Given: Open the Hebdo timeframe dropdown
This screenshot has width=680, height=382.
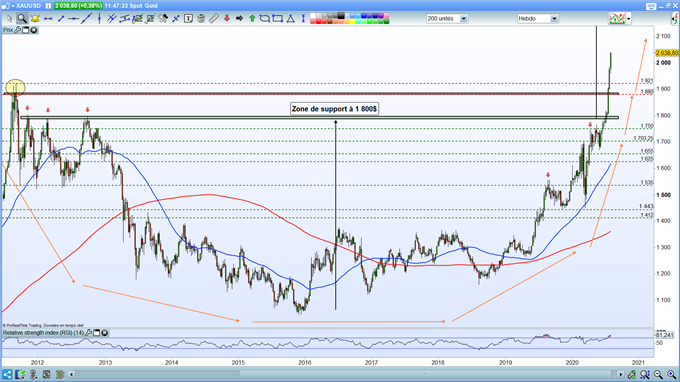Looking at the screenshot, I should pyautogui.click(x=554, y=19).
